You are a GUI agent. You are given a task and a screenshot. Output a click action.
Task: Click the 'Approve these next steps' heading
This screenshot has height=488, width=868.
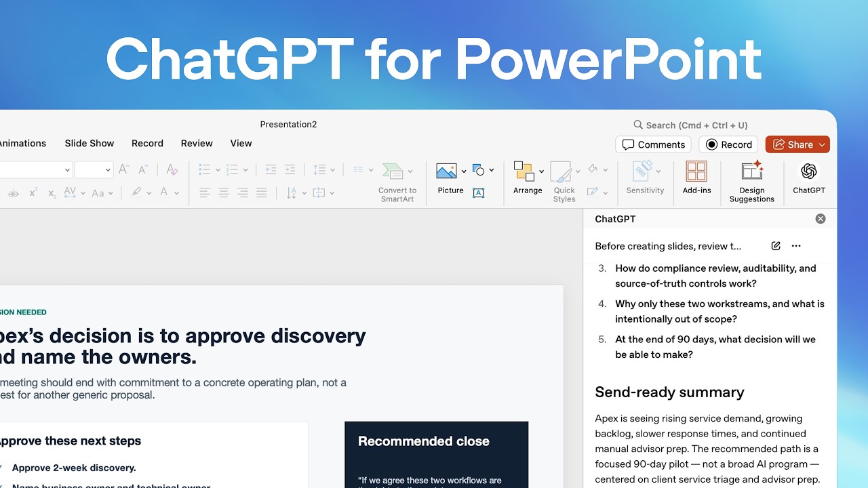pyautogui.click(x=69, y=441)
